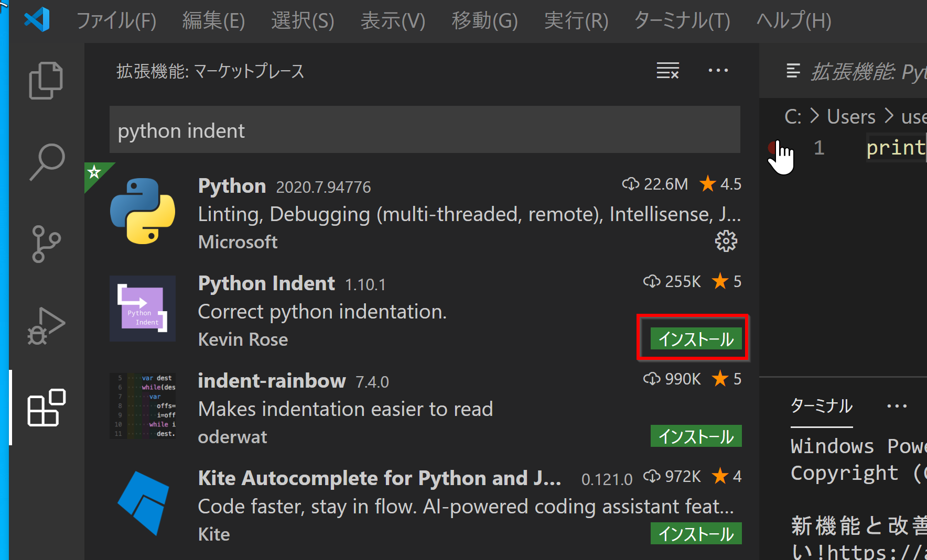Click 'Correct python indentation.' description
This screenshot has width=927, height=560.
[322, 312]
